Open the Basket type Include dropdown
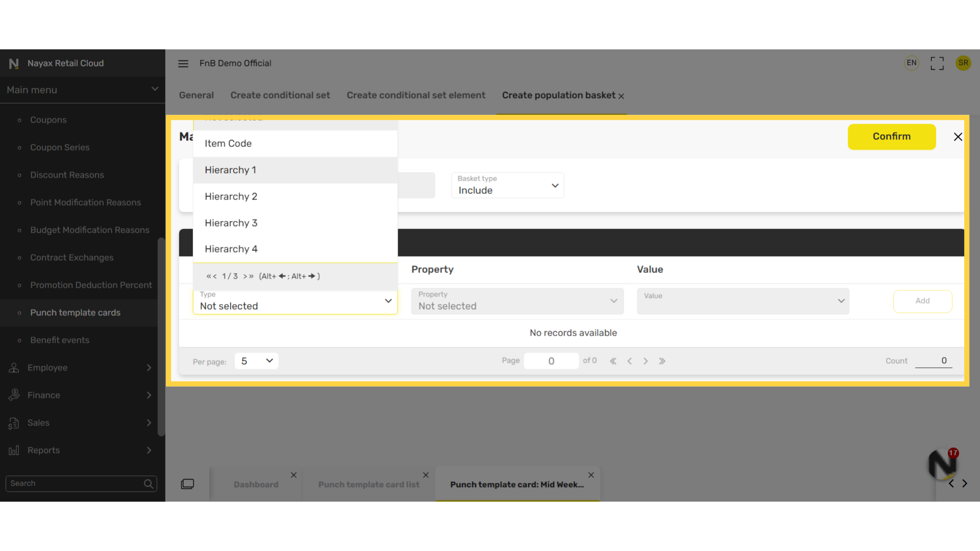The height and width of the screenshot is (551, 980). tap(507, 185)
